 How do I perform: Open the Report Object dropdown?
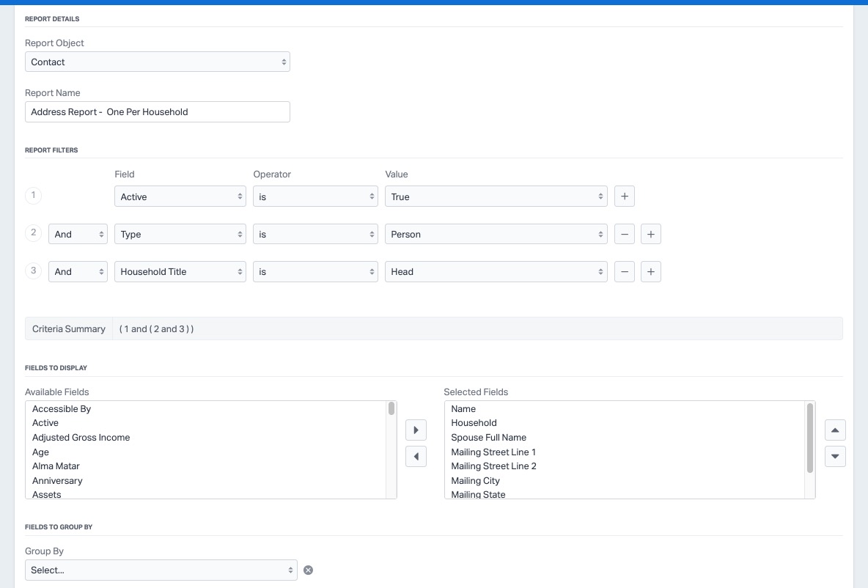[x=158, y=62]
